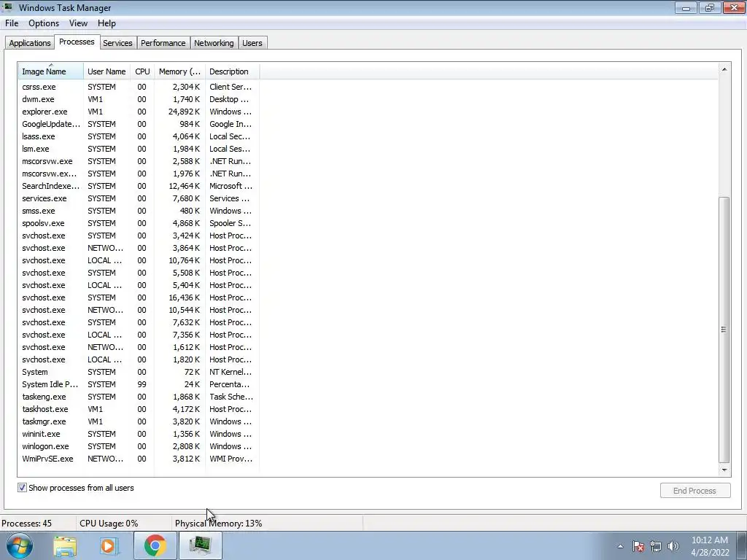
Task: Select the spoolsv.exe process
Action: (138, 223)
